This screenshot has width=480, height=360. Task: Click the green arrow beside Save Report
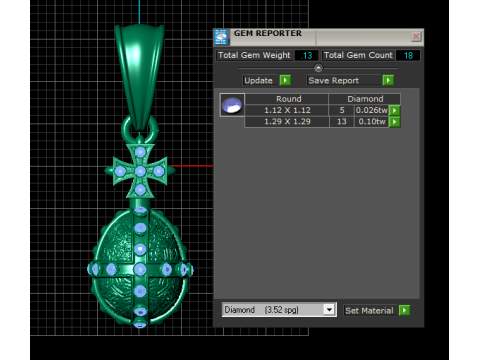click(388, 80)
